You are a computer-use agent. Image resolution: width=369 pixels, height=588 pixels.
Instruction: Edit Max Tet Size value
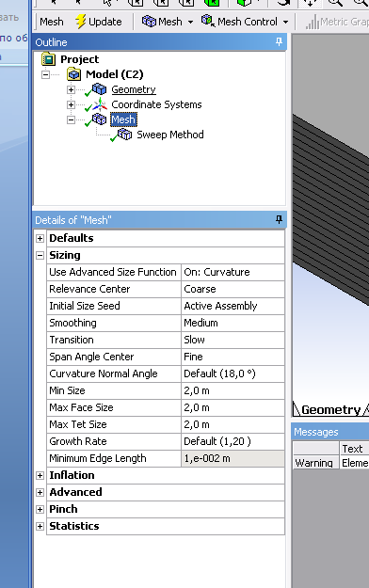[233, 424]
